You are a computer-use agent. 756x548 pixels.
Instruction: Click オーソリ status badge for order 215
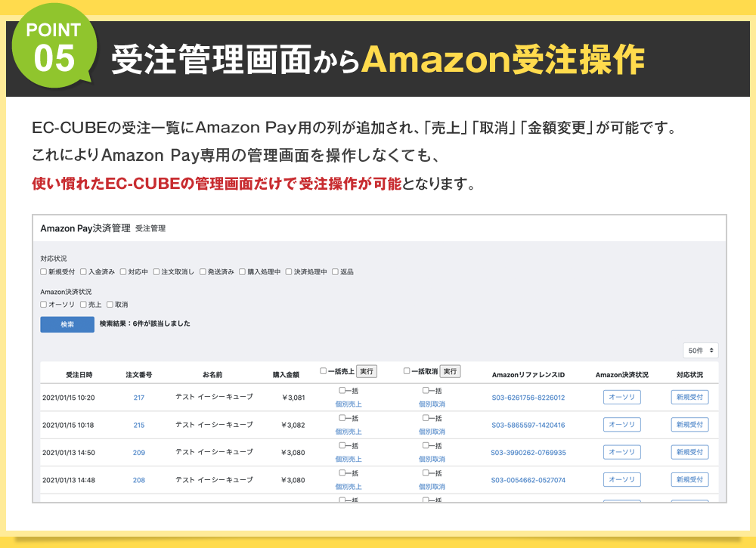(622, 425)
